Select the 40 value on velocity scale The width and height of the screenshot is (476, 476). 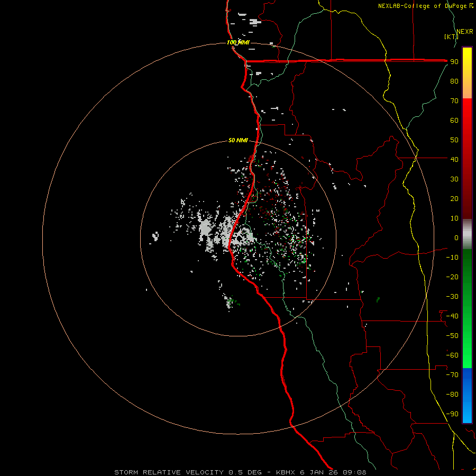tap(454, 159)
